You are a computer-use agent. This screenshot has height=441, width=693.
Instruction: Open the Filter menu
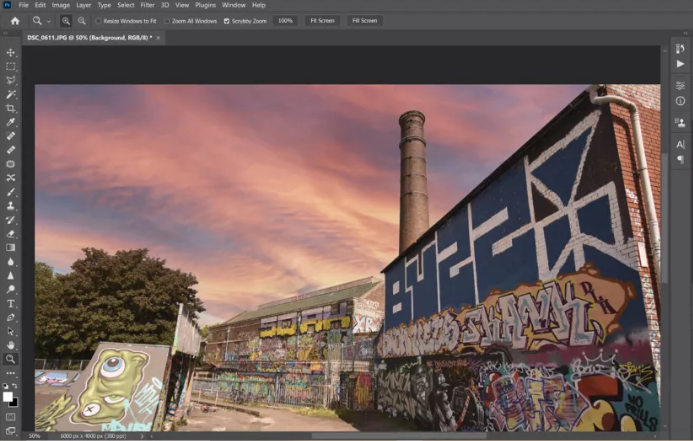tap(147, 5)
